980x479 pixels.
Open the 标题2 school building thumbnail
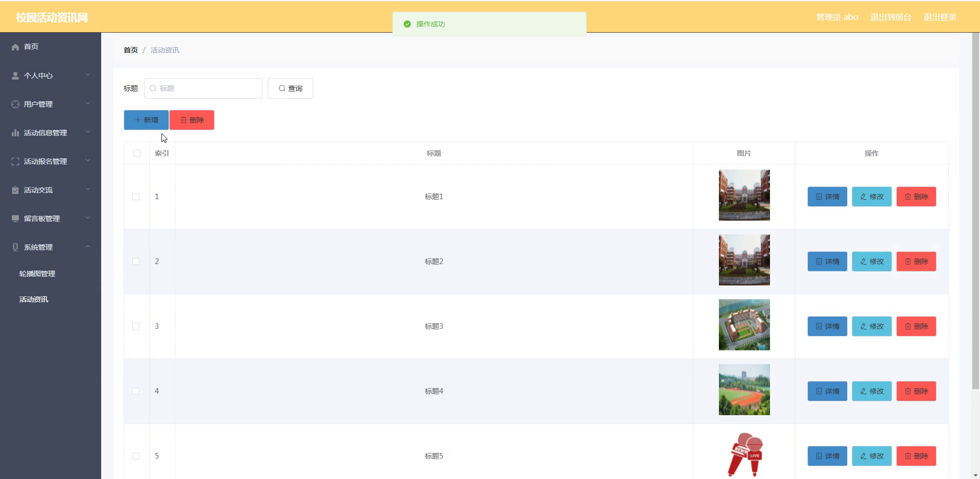pyautogui.click(x=744, y=260)
